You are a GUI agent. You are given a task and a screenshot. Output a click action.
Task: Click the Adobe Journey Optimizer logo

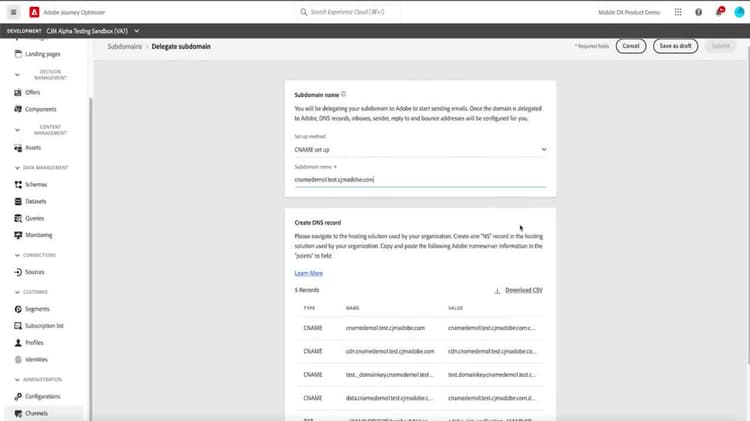34,12
